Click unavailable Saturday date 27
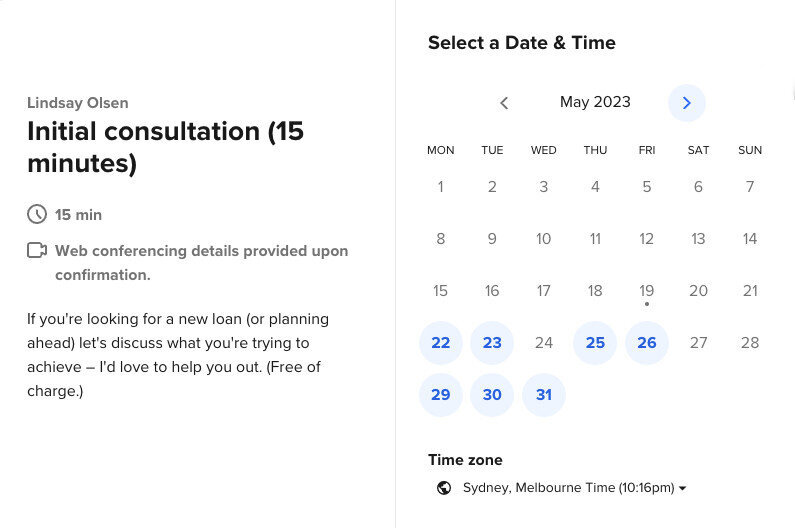795x528 pixels. (x=698, y=343)
